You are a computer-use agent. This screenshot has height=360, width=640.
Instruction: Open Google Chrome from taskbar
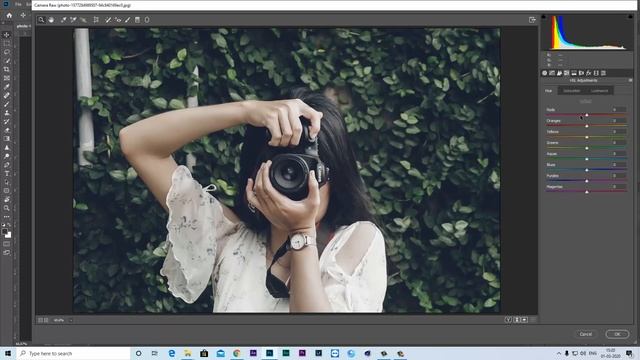pos(237,353)
